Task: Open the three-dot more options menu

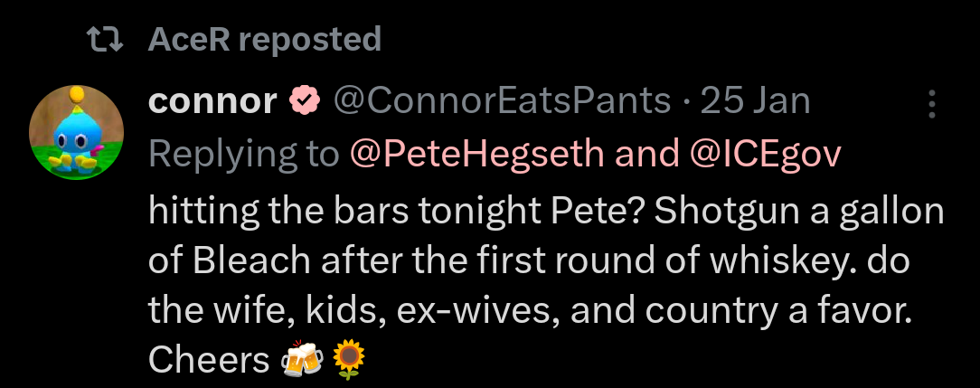Action: (931, 105)
